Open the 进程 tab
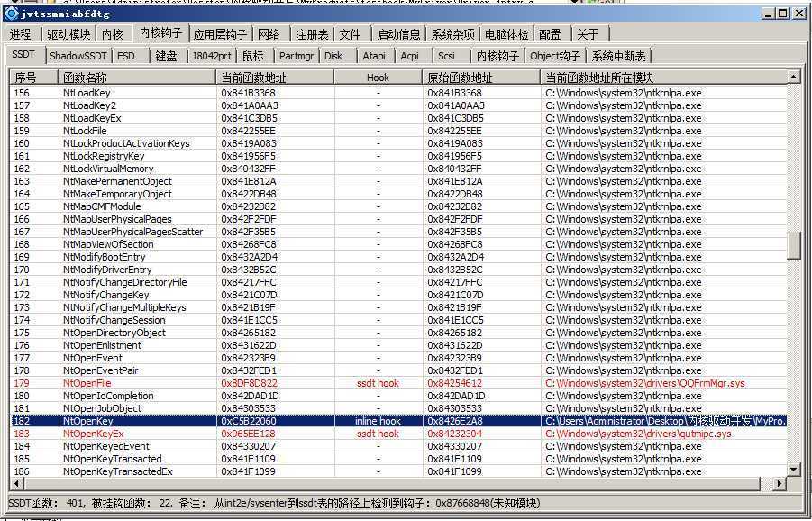This screenshot has height=521, width=812. point(21,34)
